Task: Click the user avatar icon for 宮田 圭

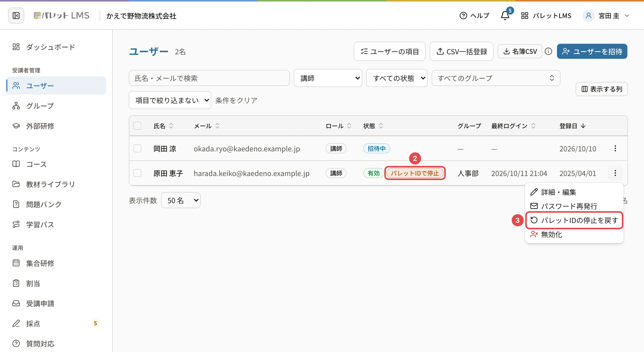Action: [x=589, y=16]
